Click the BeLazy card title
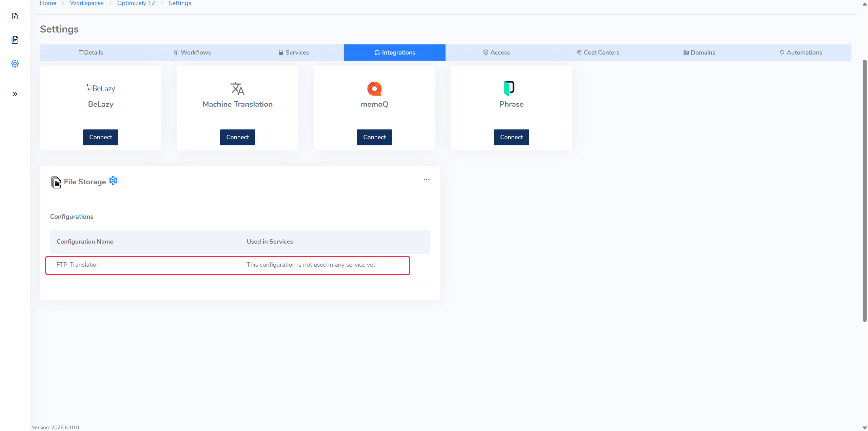This screenshot has width=868, height=431. (x=101, y=104)
